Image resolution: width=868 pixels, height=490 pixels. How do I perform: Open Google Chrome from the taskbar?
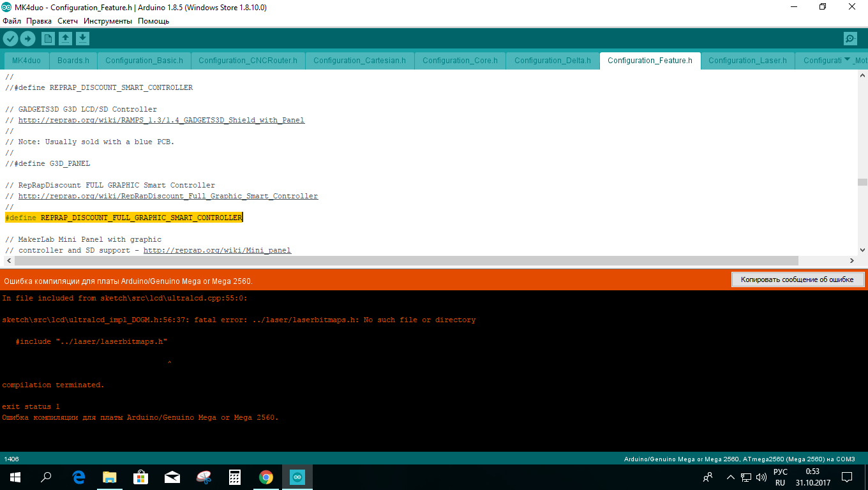[x=266, y=477]
